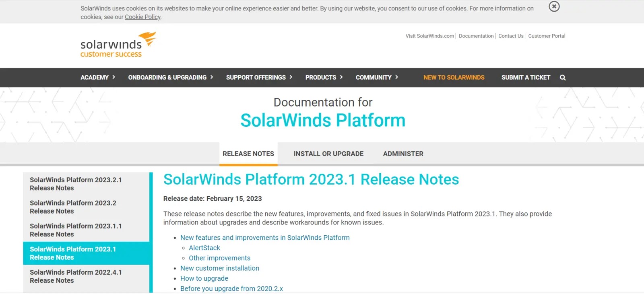Jump to Before you upgrade from 2020.2.x
The image size is (644, 294).
[231, 288]
